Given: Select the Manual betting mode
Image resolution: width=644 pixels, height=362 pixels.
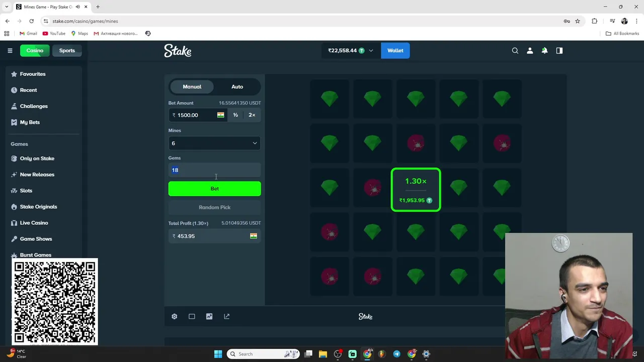Looking at the screenshot, I should (192, 86).
